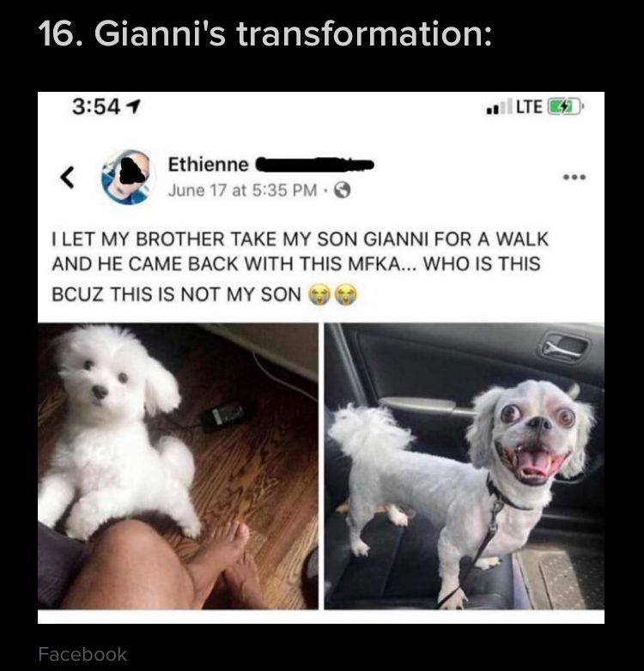Select the post caption text

click(x=300, y=266)
